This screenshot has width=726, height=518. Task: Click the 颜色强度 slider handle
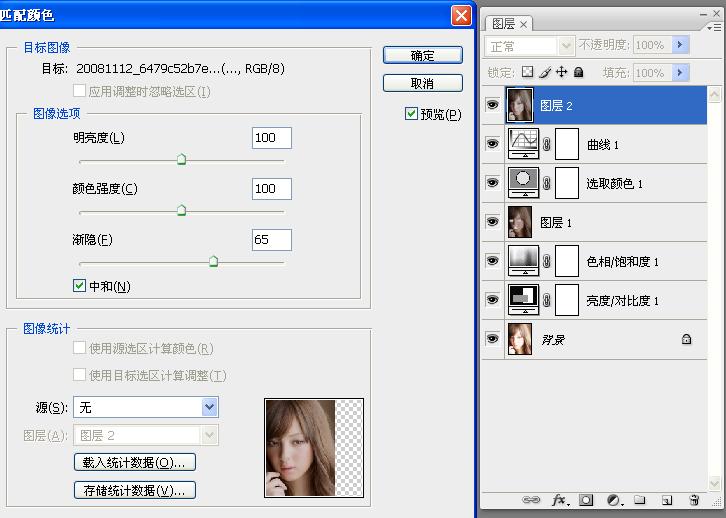click(182, 210)
